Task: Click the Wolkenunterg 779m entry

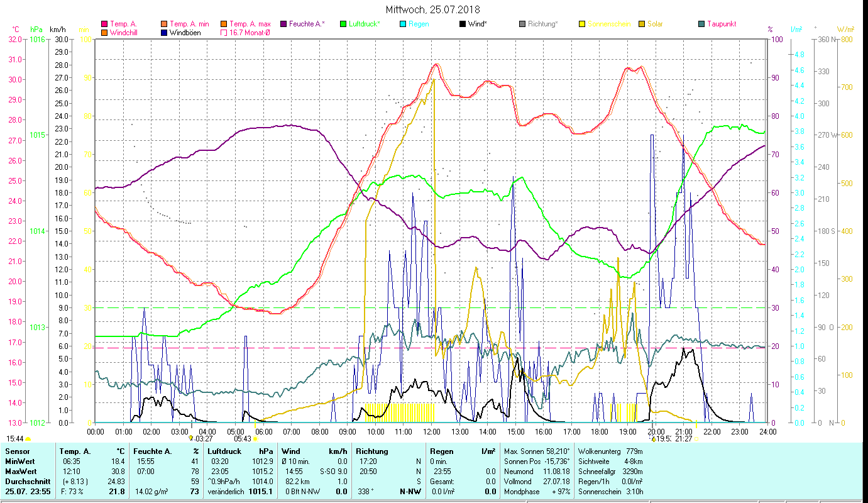Action: [610, 451]
